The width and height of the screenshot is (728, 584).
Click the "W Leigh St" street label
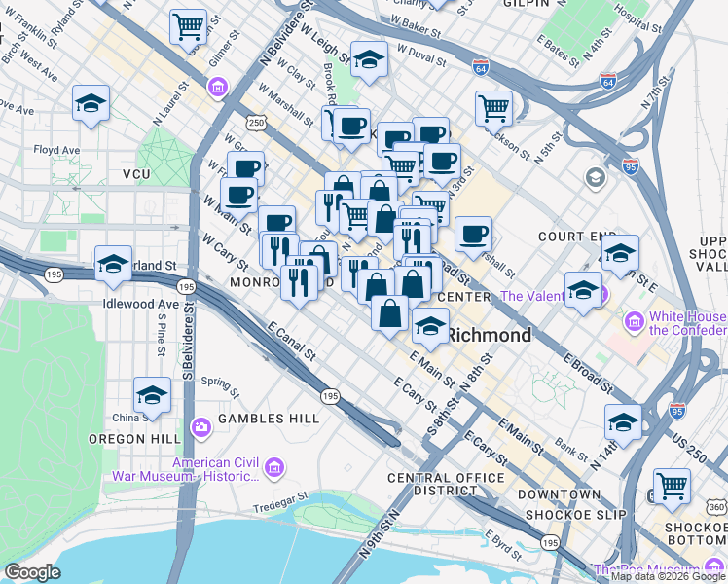click(325, 45)
